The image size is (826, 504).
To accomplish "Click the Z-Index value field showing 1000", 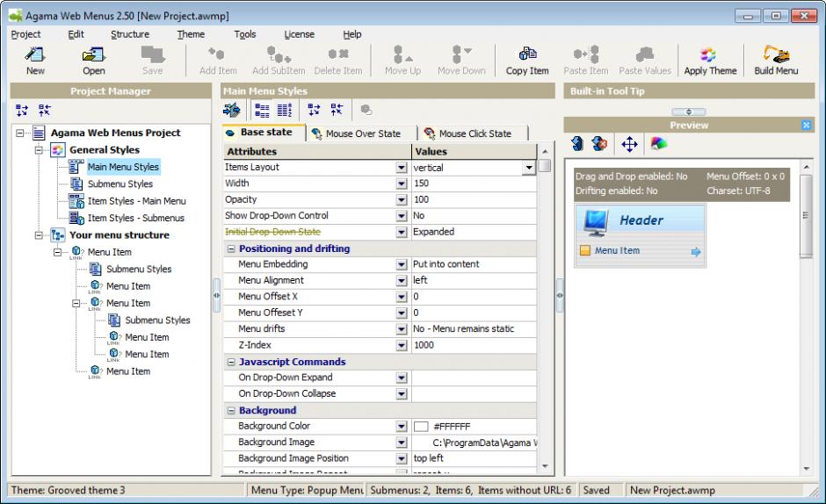I will [x=473, y=345].
